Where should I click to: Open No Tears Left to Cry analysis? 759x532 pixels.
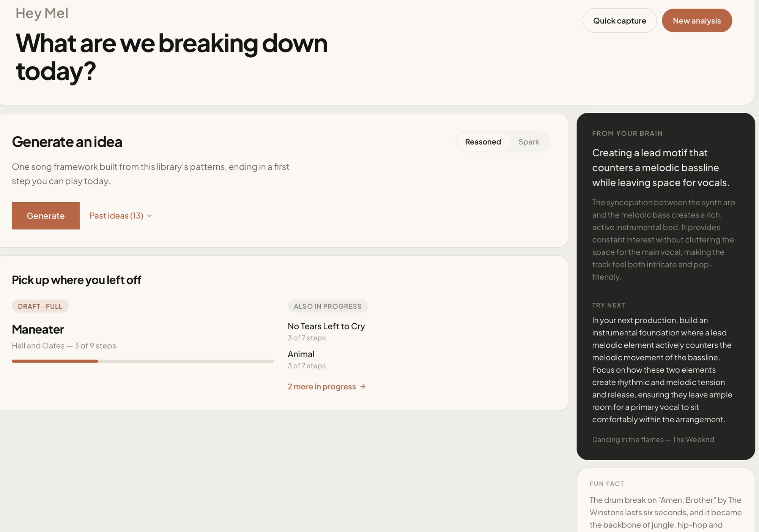tap(326, 326)
